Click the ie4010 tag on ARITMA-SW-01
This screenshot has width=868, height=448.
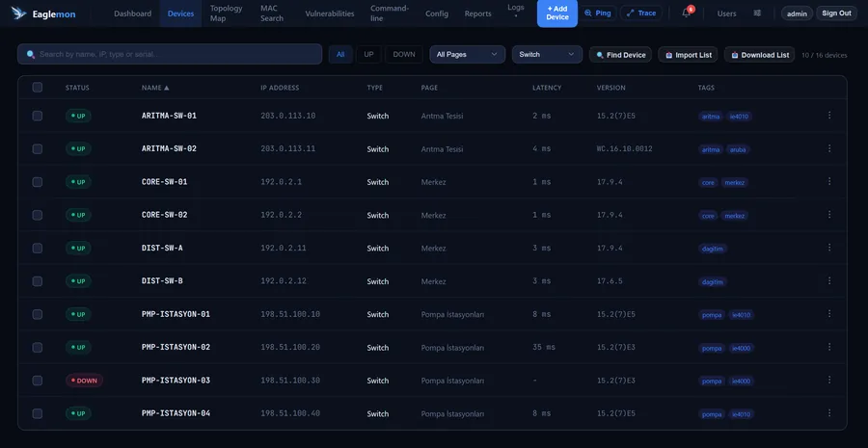coord(739,117)
